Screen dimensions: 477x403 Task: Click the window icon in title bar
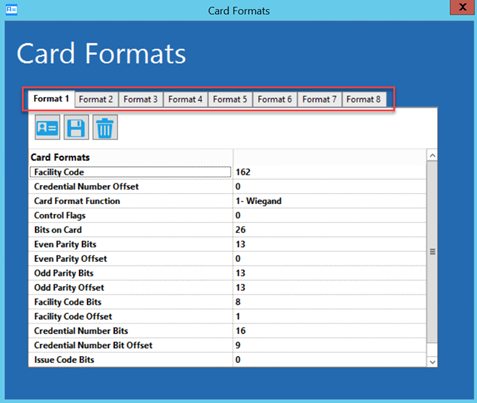[12, 10]
